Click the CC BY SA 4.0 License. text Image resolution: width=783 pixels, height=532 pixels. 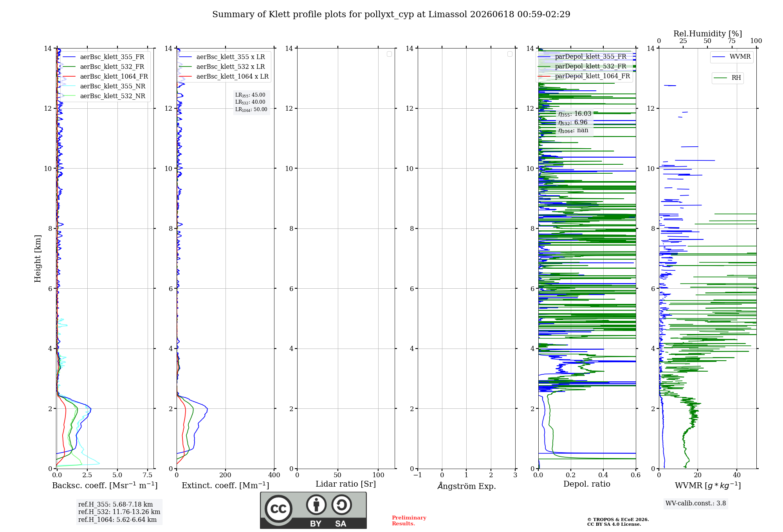pyautogui.click(x=614, y=524)
